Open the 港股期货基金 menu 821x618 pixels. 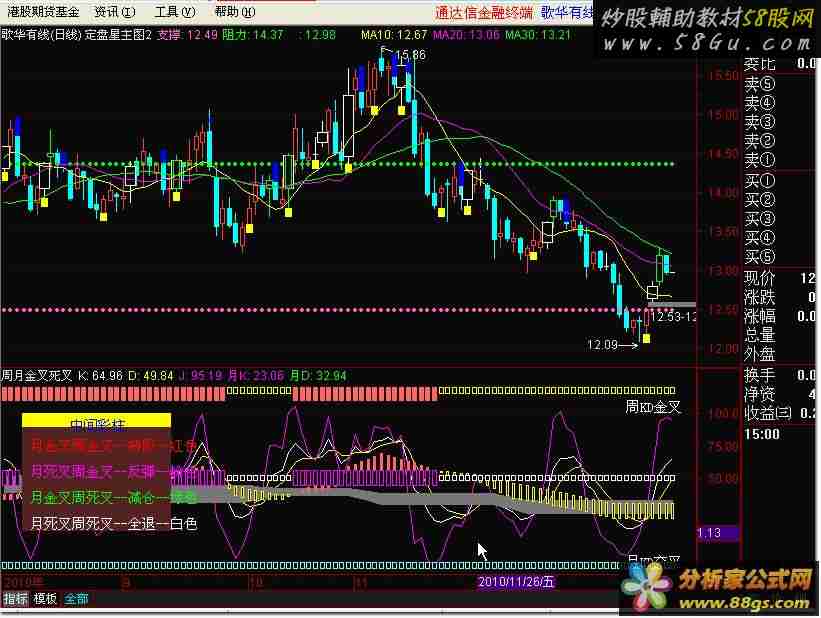(x=43, y=12)
